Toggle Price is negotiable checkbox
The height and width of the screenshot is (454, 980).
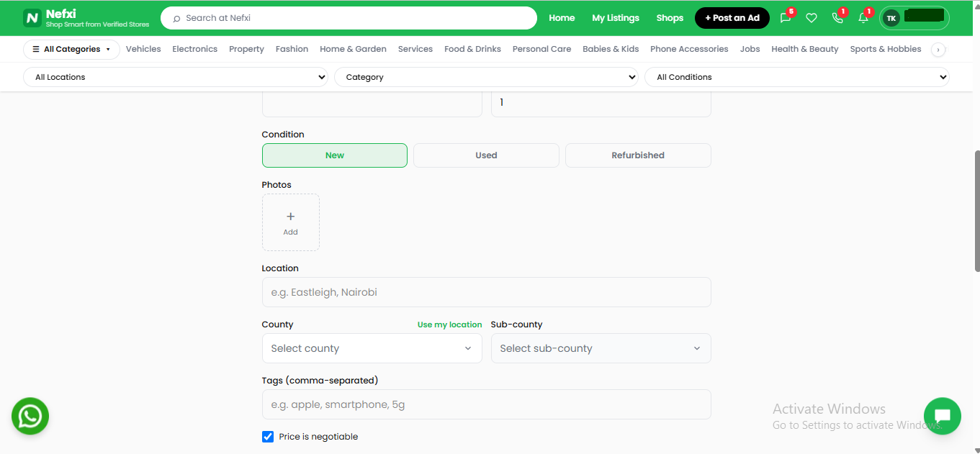pyautogui.click(x=268, y=437)
